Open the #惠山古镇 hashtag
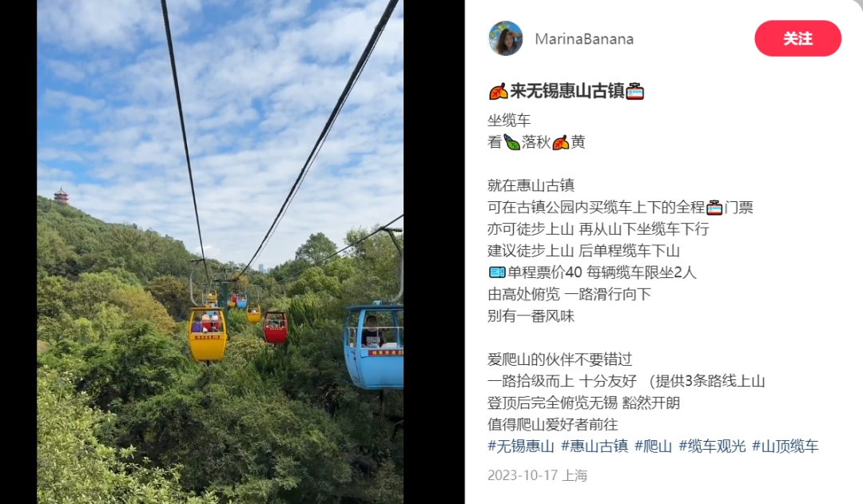The width and height of the screenshot is (863, 504). (x=595, y=446)
